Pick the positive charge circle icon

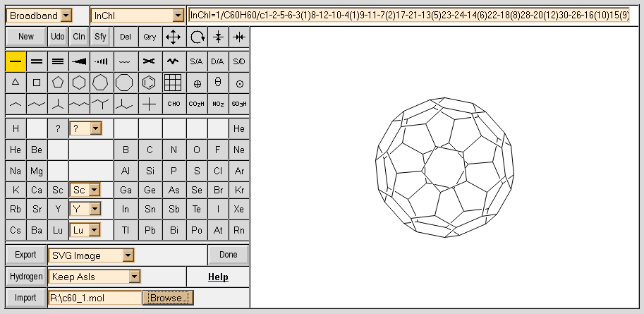click(x=197, y=83)
